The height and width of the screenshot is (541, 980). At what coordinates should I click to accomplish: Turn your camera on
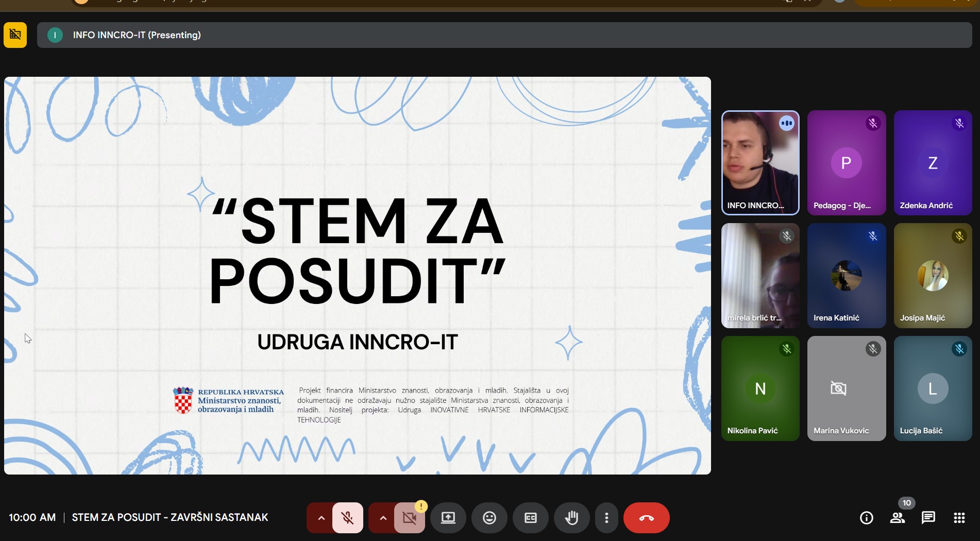point(409,518)
